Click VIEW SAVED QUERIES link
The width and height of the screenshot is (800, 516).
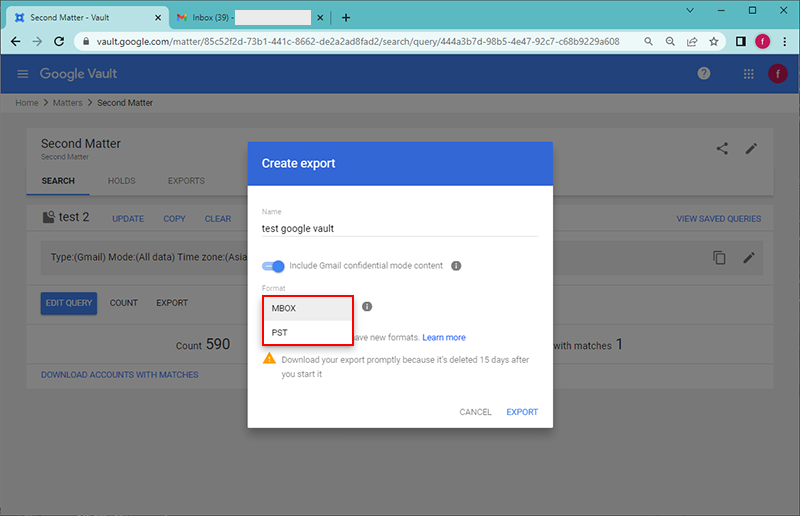tap(718, 219)
